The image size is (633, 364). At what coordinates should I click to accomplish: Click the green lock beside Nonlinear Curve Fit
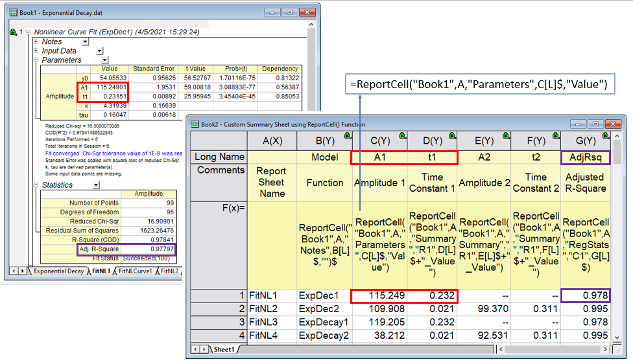pos(14,32)
